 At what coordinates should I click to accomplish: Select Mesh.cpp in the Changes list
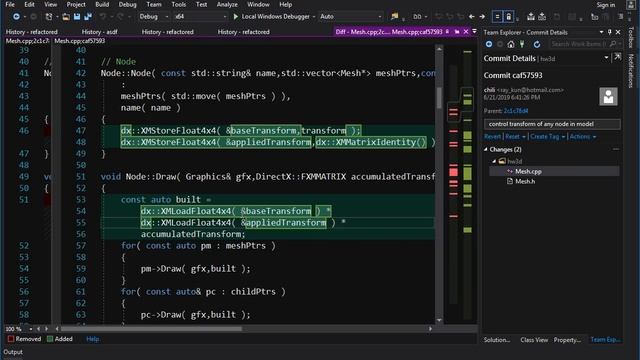click(x=528, y=171)
